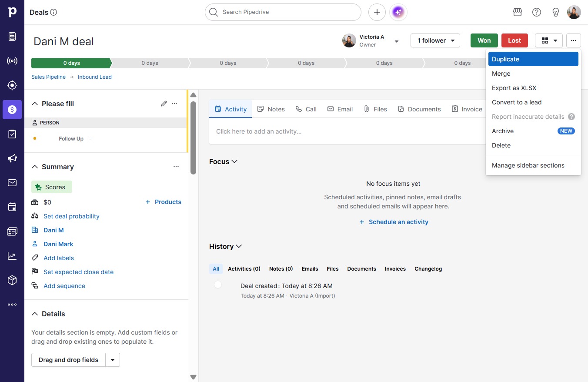Open the target-shaped sidebar icon

click(12, 85)
